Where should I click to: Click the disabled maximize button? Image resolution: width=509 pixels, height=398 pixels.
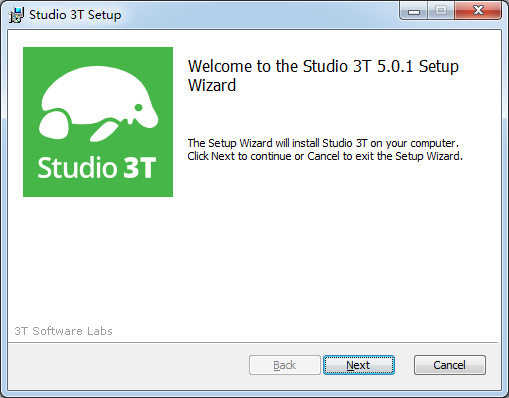click(441, 10)
